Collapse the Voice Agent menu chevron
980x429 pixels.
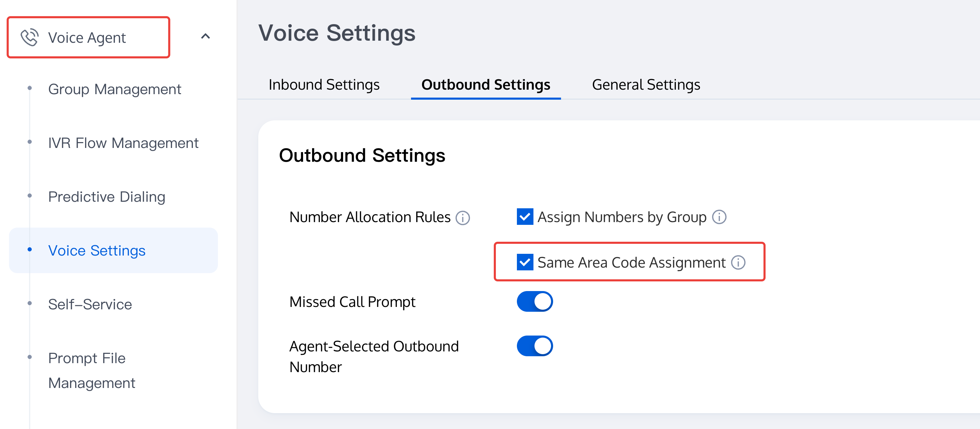click(206, 37)
